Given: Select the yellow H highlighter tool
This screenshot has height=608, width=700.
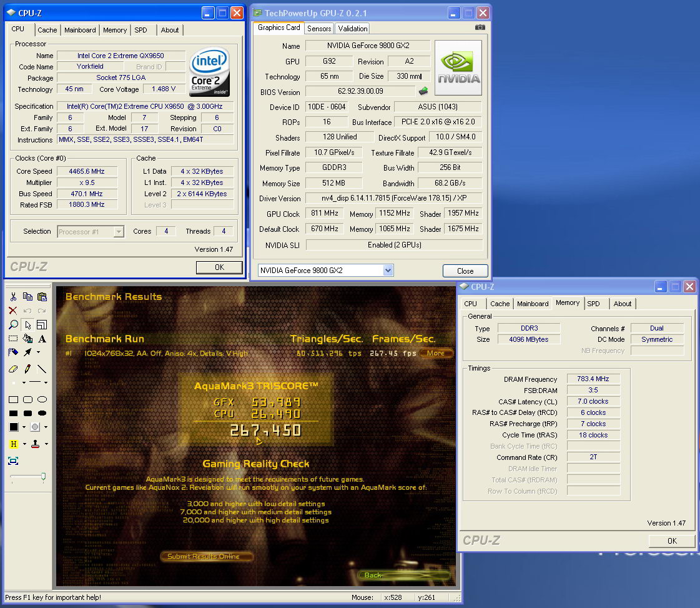Looking at the screenshot, I should tap(13, 444).
